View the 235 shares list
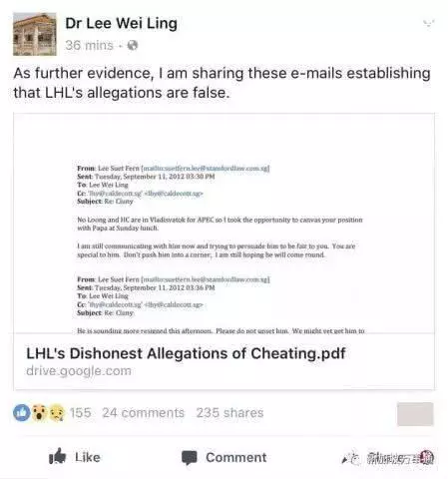The width and height of the screenshot is (448, 479). [x=229, y=413]
